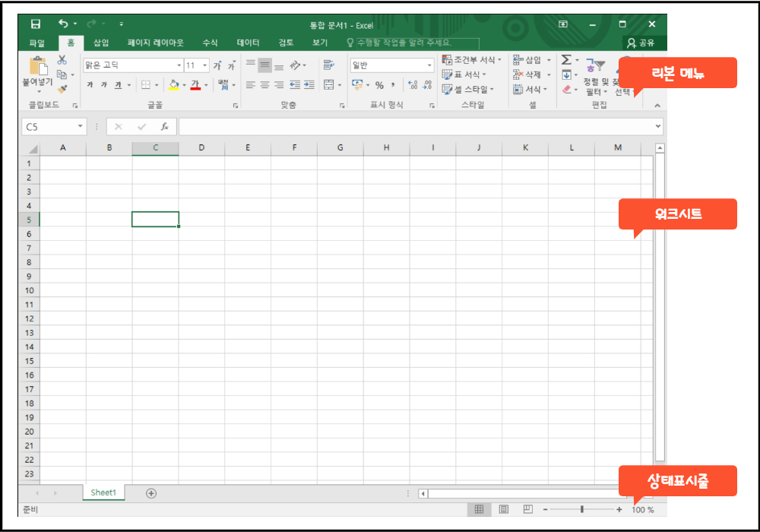
Task: Add a new sheet
Action: click(x=151, y=493)
